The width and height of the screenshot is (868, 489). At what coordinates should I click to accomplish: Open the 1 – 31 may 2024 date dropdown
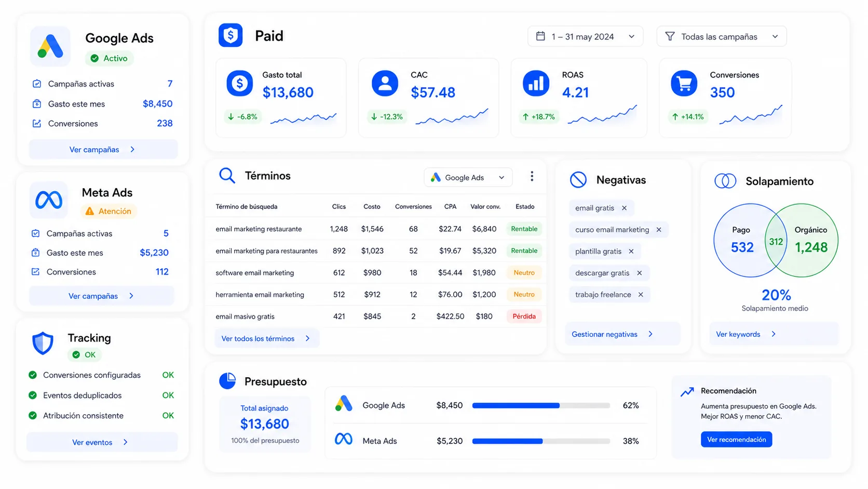586,36
